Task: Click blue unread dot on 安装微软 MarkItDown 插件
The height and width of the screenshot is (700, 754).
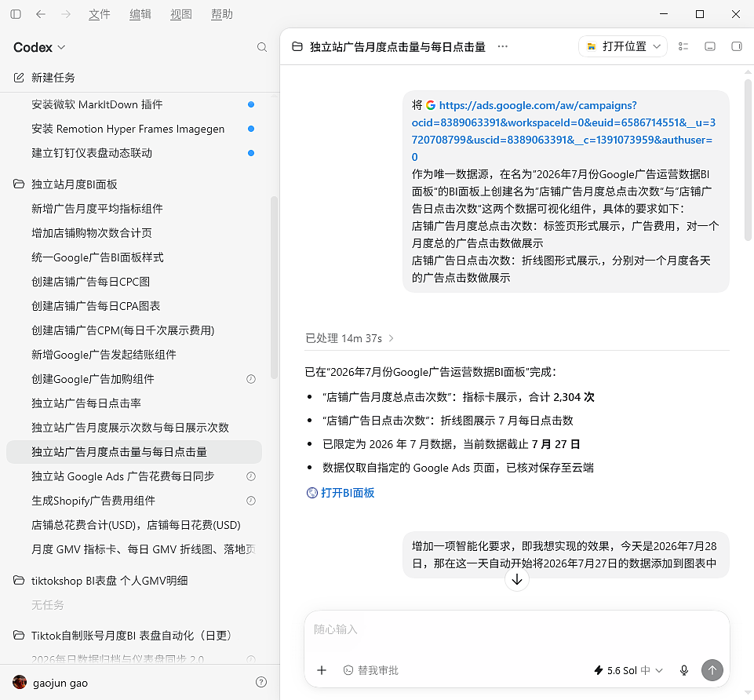Action: click(251, 104)
